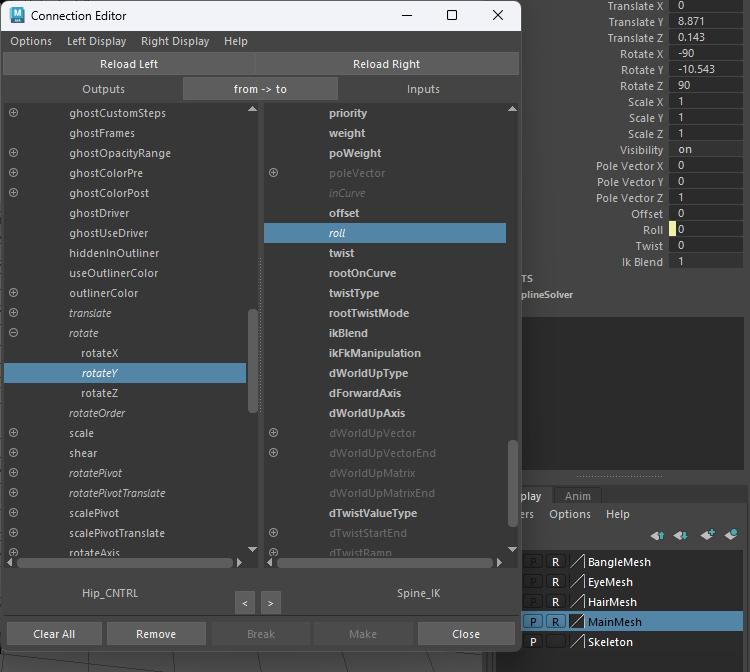
Task: Expand the ghostCustomSteps attribute
Action: tap(14, 113)
